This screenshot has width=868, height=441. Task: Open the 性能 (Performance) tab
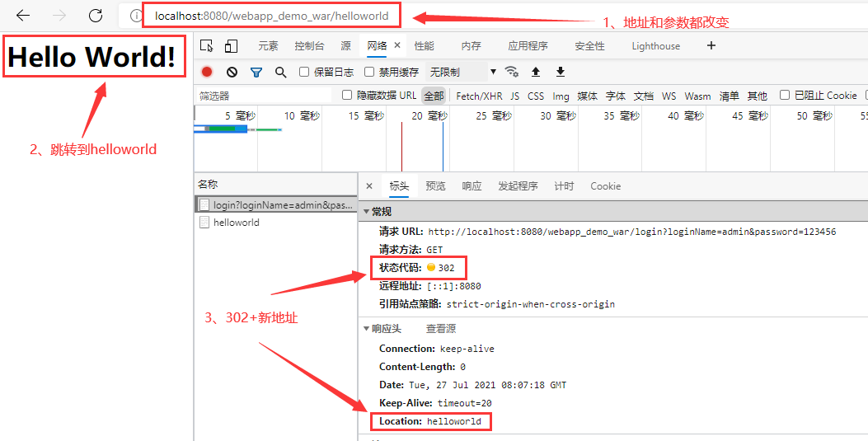(424, 46)
